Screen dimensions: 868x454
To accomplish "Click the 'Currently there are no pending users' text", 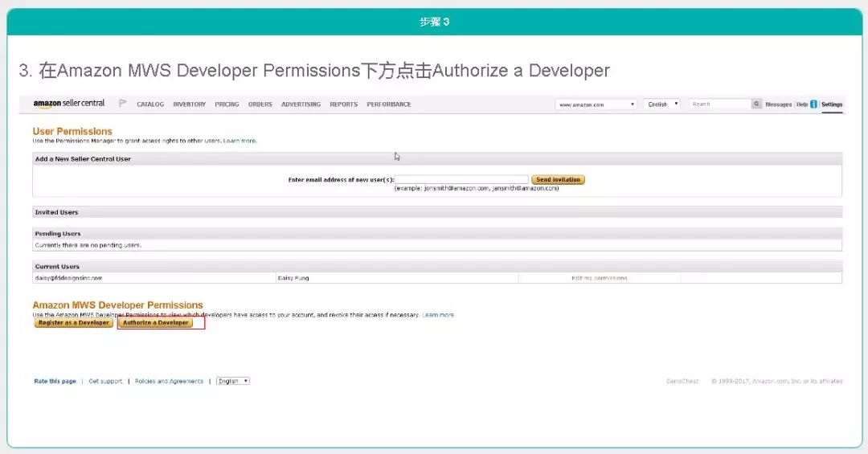I will [88, 245].
